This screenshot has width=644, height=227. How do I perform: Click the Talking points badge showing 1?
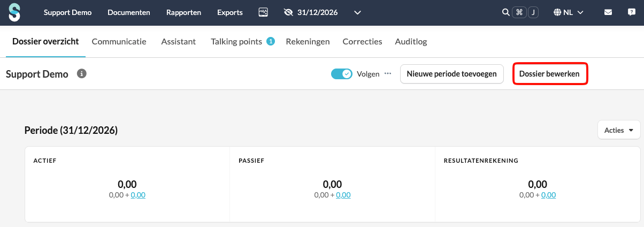[x=271, y=41]
